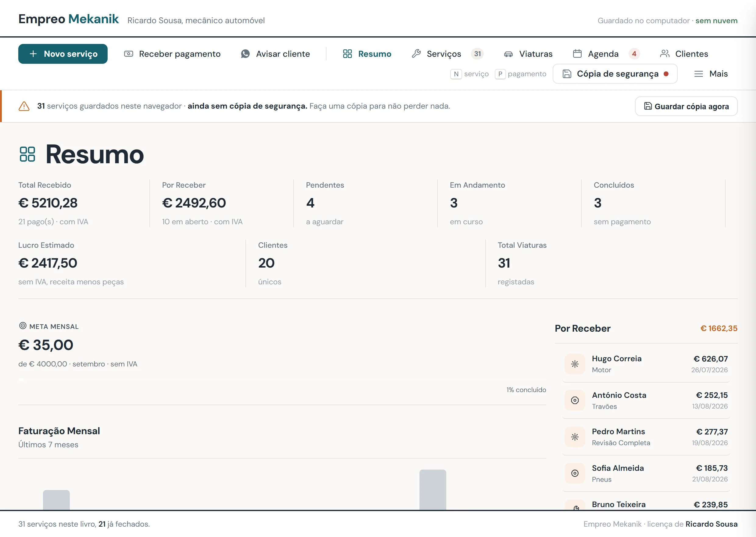The width and height of the screenshot is (756, 537).
Task: Click the plus icon in Novo serviço
Action: pyautogui.click(x=33, y=54)
